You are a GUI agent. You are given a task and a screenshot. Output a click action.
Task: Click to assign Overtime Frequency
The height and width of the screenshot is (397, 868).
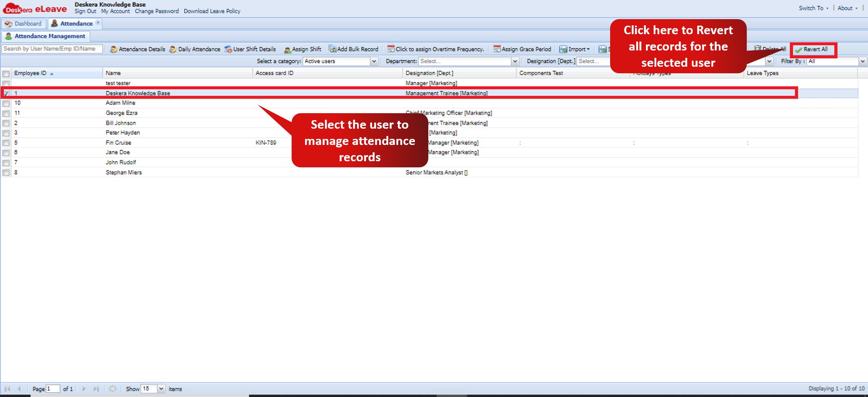(x=436, y=49)
